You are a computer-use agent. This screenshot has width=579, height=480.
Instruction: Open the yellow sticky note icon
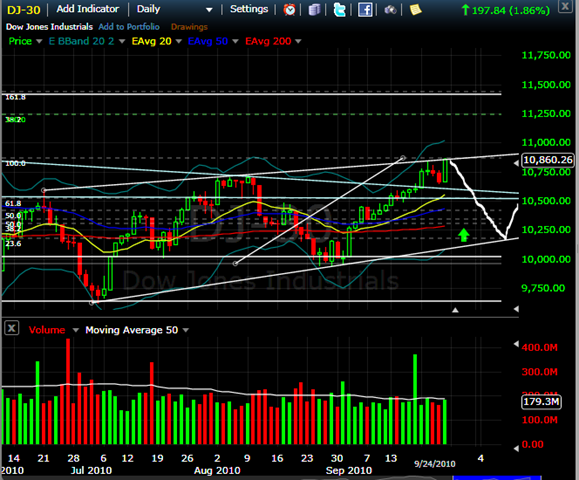[415, 10]
